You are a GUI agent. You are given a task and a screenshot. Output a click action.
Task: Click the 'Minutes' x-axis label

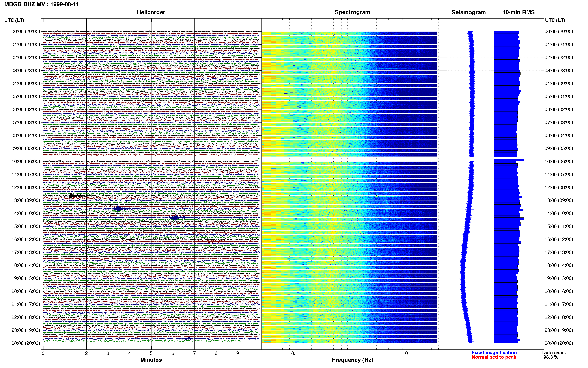click(x=151, y=360)
